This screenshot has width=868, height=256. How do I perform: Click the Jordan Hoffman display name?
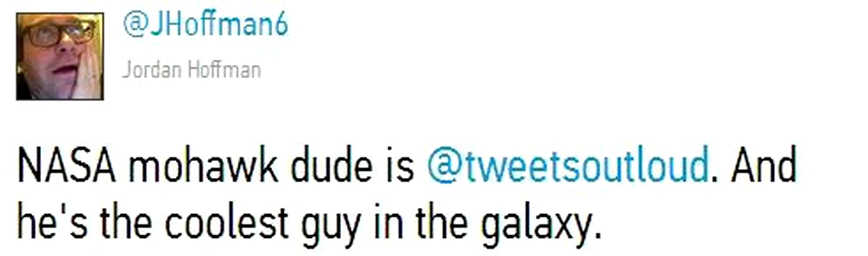[x=192, y=70]
